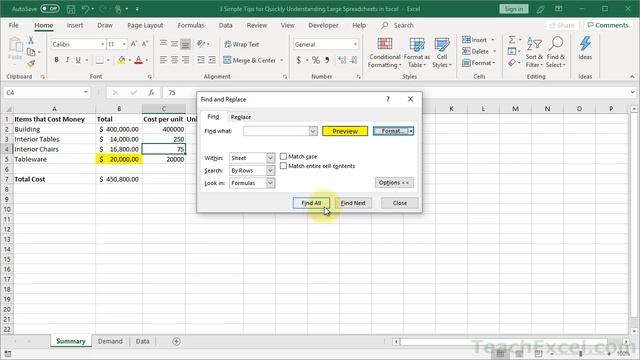The image size is (640, 360).
Task: Expand the Find what history dropdown
Action: (313, 131)
